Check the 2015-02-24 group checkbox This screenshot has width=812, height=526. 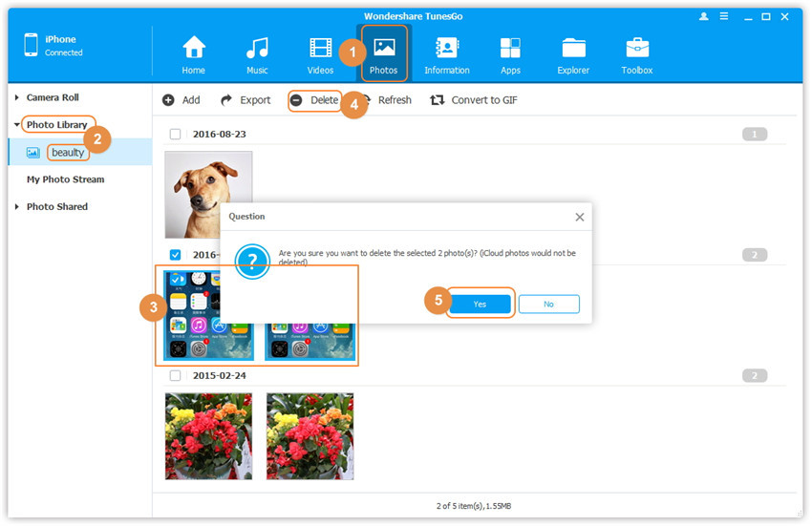tap(175, 375)
